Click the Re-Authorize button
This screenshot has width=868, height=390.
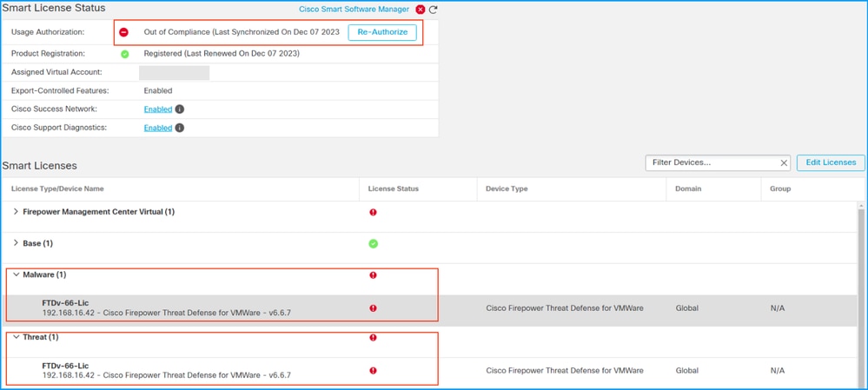382,33
